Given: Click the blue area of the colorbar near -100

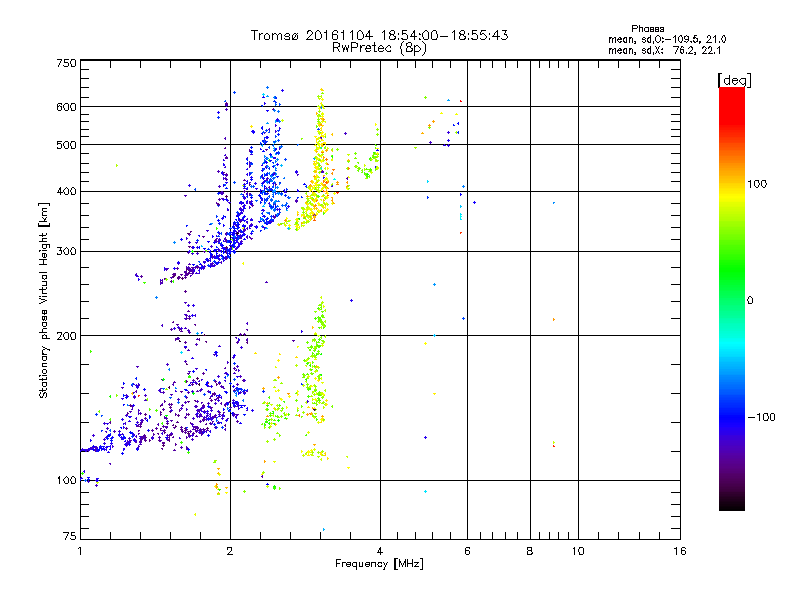Looking at the screenshot, I should pos(732,417).
